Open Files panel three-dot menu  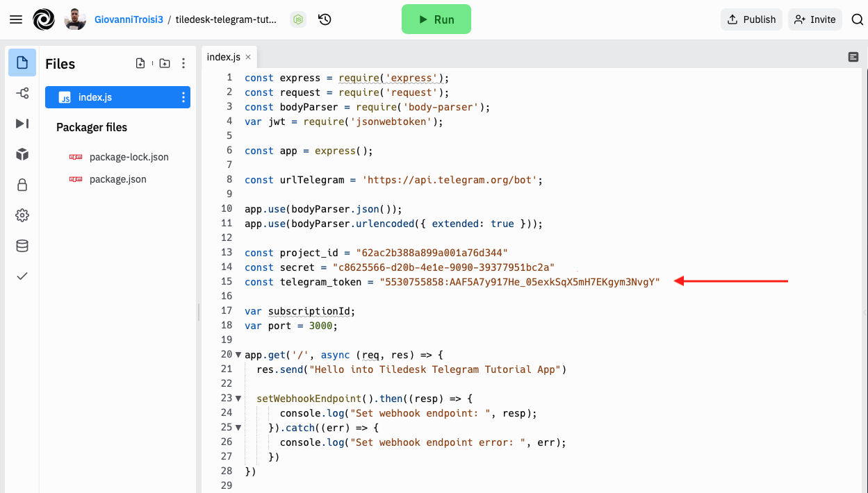tap(183, 64)
